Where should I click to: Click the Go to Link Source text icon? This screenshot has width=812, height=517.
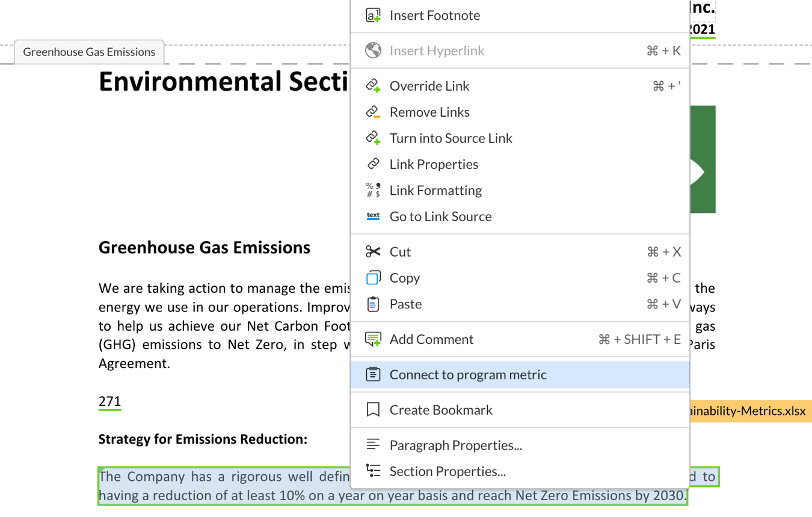tap(373, 216)
